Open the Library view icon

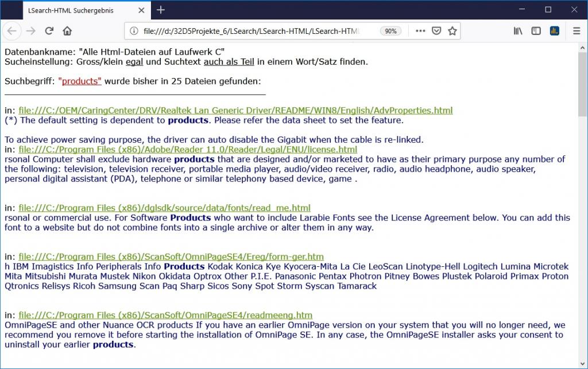coord(518,31)
